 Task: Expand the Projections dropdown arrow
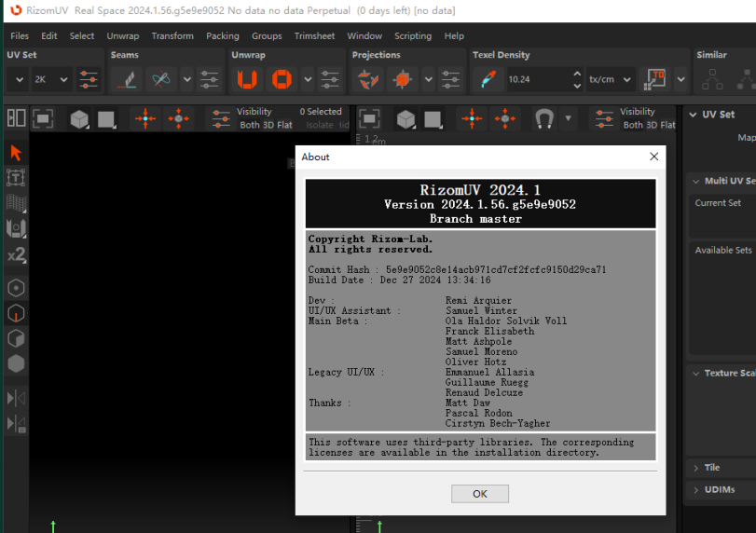point(428,79)
